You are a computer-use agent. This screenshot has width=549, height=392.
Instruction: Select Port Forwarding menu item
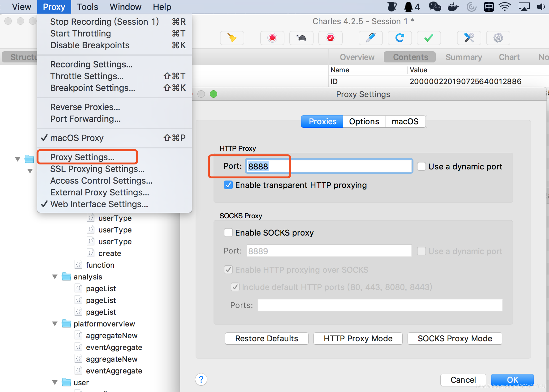115,119
